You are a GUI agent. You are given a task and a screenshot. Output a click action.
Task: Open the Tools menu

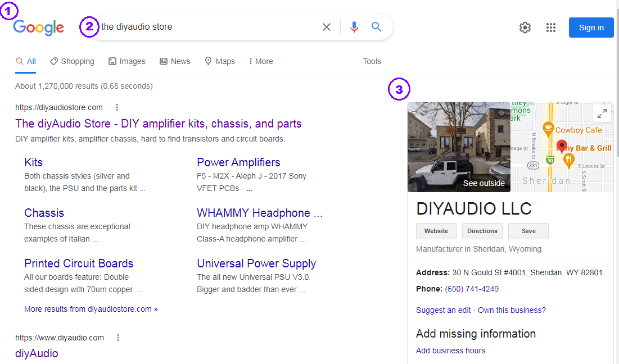(x=372, y=62)
